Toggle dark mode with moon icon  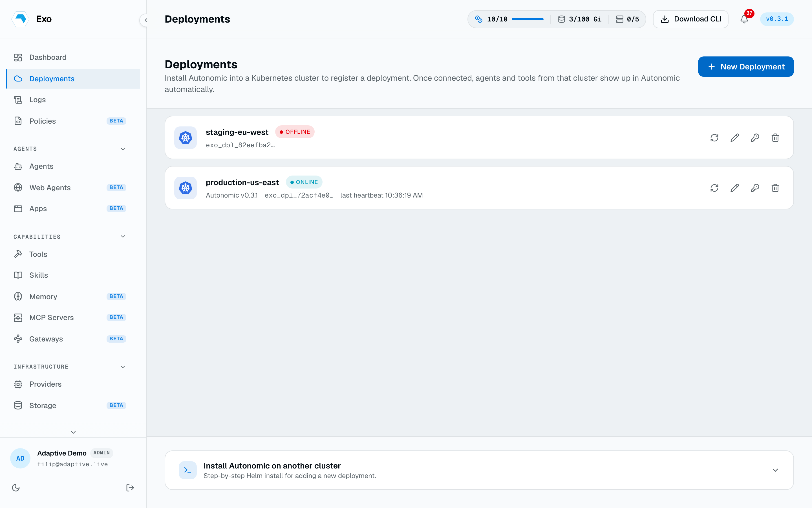coord(16,487)
